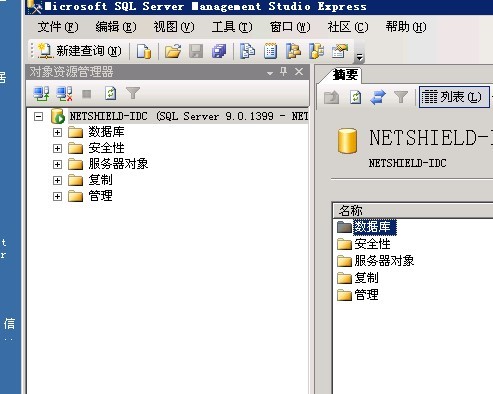Expand the 数据库 tree node

pos(57,132)
